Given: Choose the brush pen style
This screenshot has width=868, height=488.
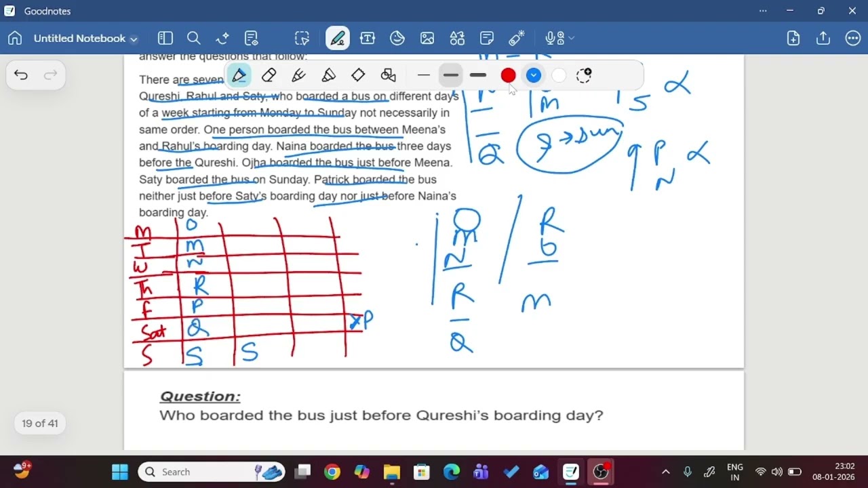Looking at the screenshot, I should (298, 75).
